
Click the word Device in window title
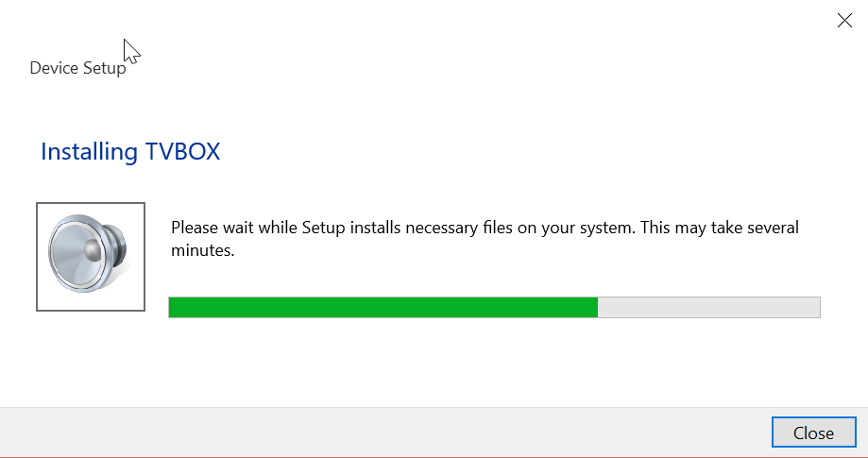54,68
